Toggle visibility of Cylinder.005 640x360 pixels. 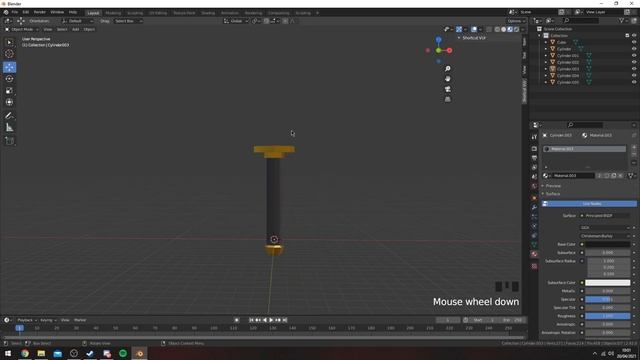tap(634, 82)
